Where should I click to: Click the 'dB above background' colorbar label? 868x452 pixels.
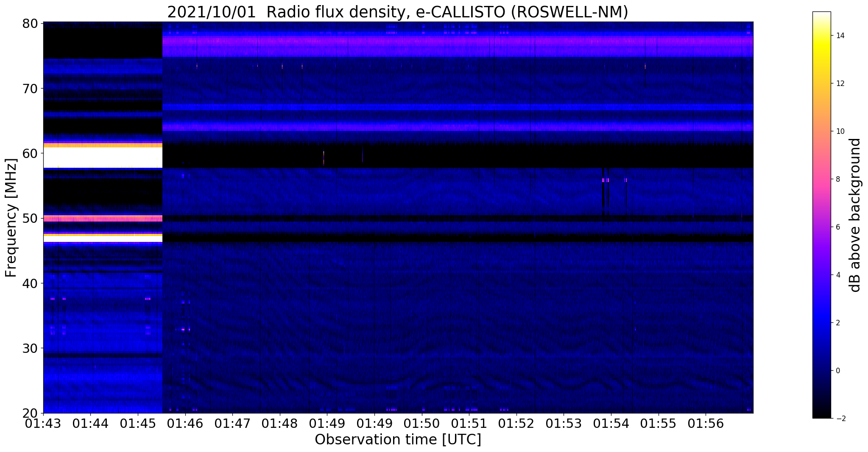(x=855, y=215)
